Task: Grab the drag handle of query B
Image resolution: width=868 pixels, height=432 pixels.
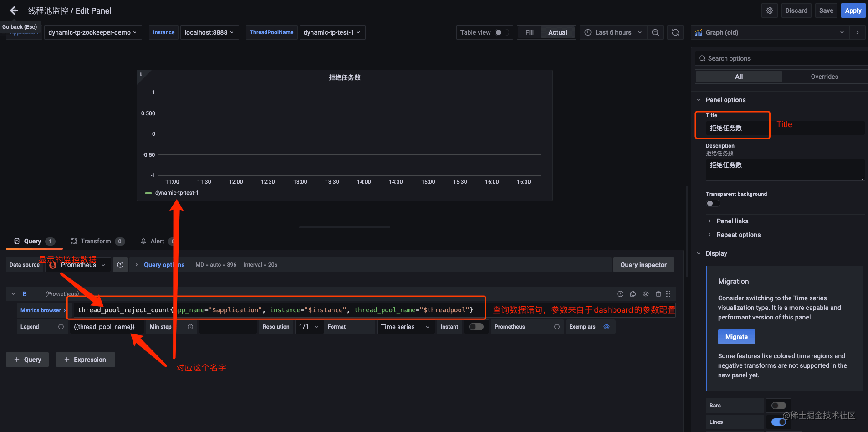Action: (x=668, y=294)
